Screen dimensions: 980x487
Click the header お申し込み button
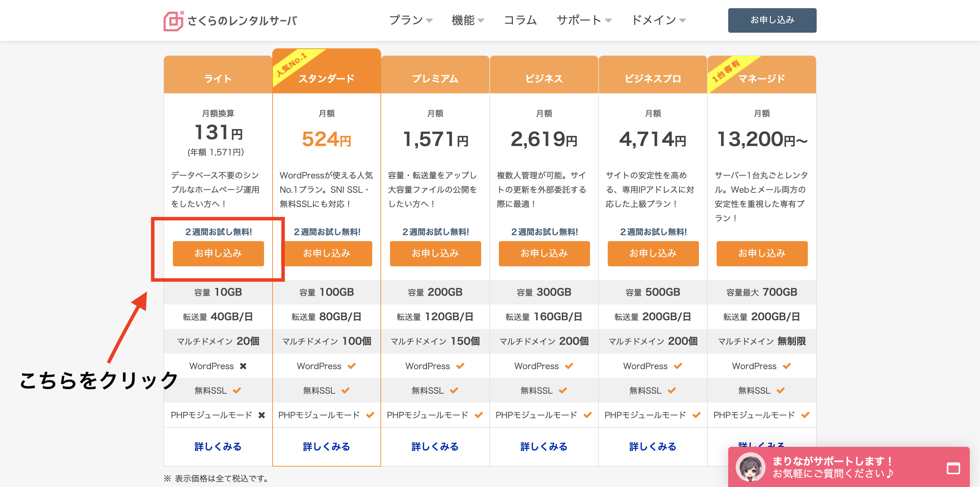coord(772,20)
